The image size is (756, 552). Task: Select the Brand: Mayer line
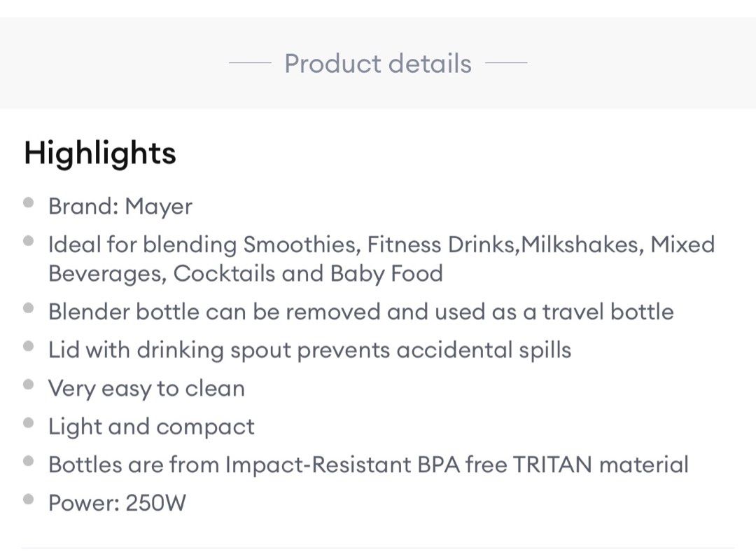[x=120, y=207]
